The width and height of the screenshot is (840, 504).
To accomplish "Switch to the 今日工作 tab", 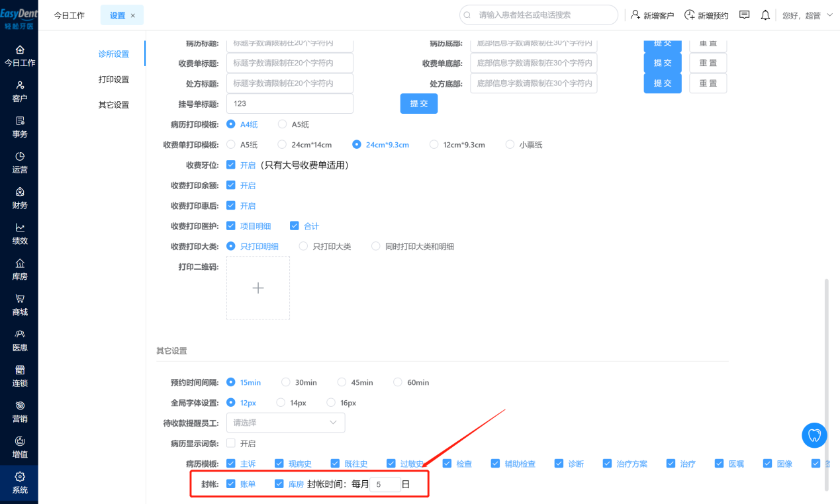I will 70,15.
